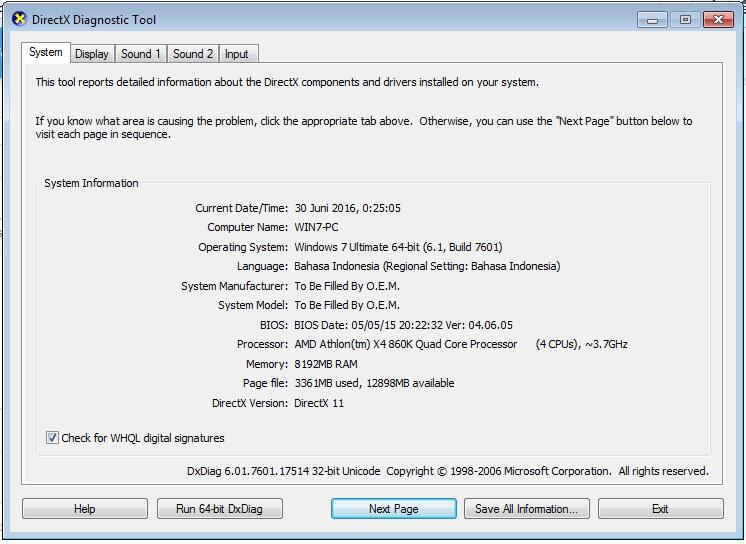Open the Sound 2 tab
The height and width of the screenshot is (544, 746).
point(193,54)
